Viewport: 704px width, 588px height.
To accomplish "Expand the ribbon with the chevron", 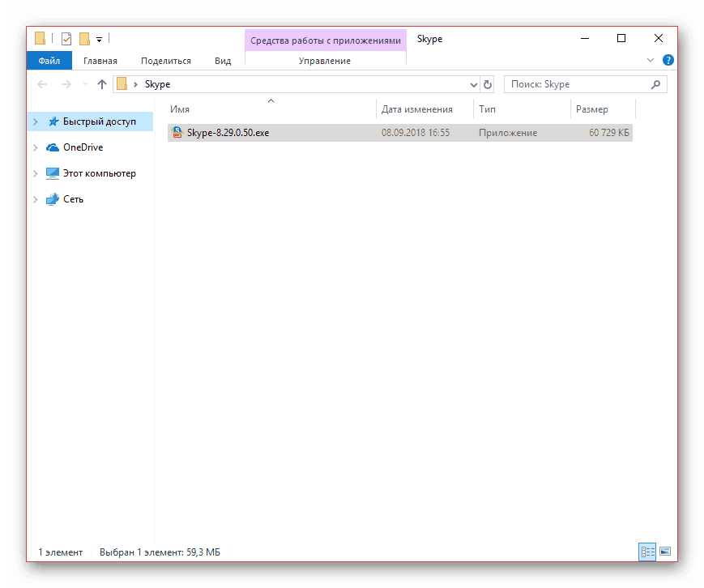I will tap(650, 60).
